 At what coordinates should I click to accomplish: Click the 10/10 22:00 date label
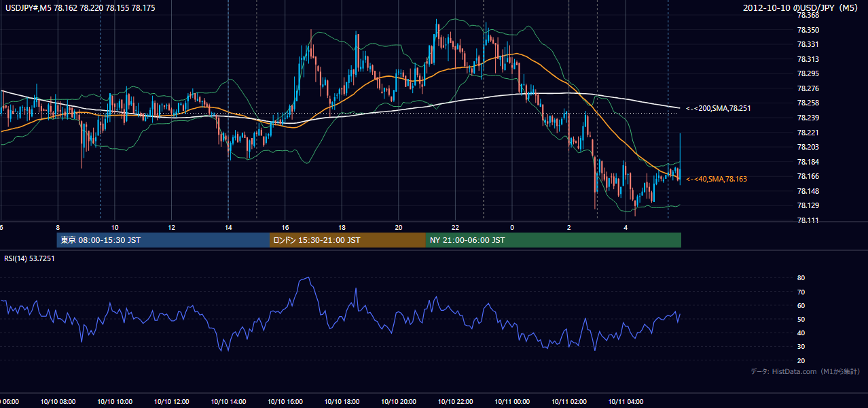pos(455,401)
